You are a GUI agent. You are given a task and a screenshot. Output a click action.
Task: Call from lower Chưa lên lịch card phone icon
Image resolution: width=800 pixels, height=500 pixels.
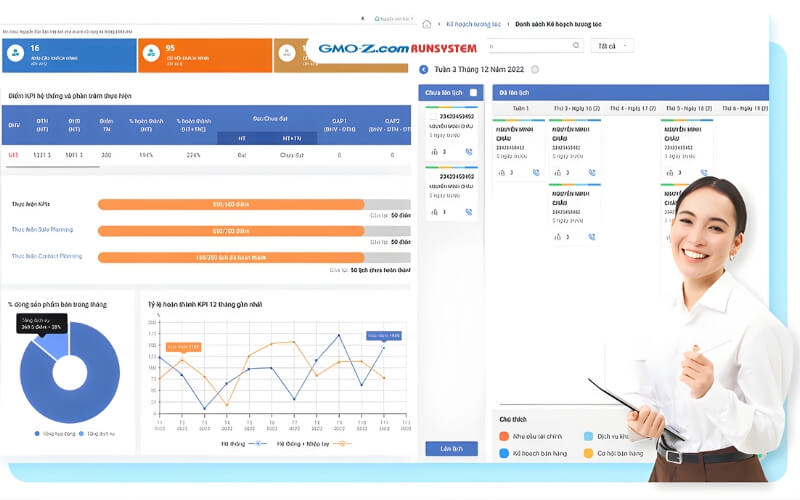(468, 212)
